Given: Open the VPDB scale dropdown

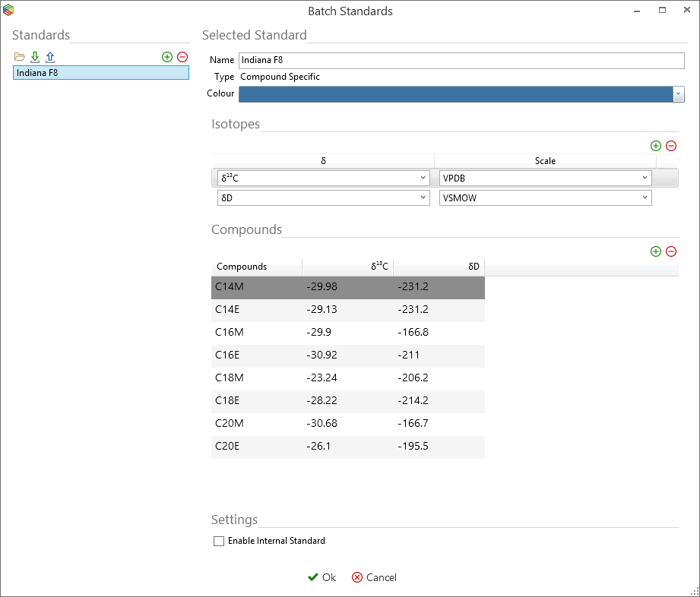Looking at the screenshot, I should click(x=645, y=178).
